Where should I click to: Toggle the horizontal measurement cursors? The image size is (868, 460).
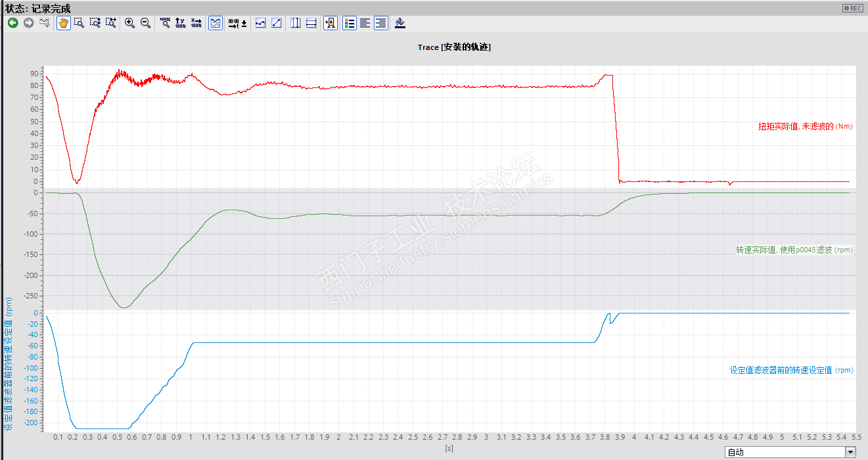(311, 23)
